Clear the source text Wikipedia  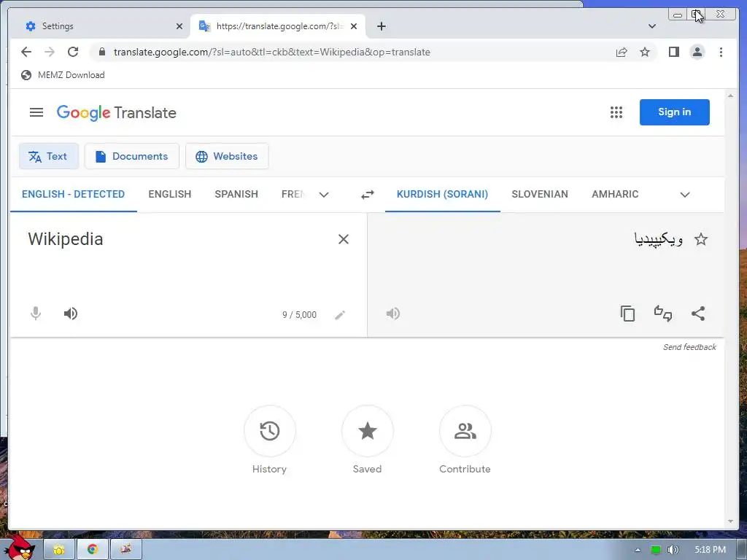pyautogui.click(x=343, y=239)
